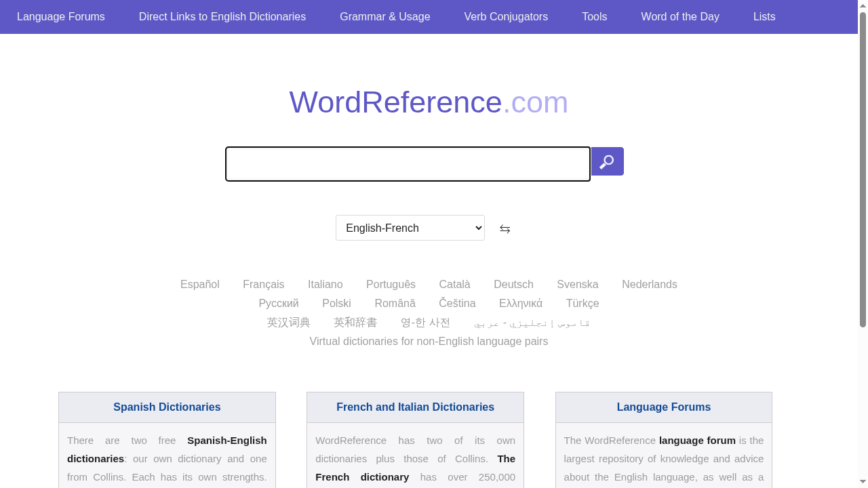Open the Spanish Dictionaries section heading
The height and width of the screenshot is (488, 868).
166,407
